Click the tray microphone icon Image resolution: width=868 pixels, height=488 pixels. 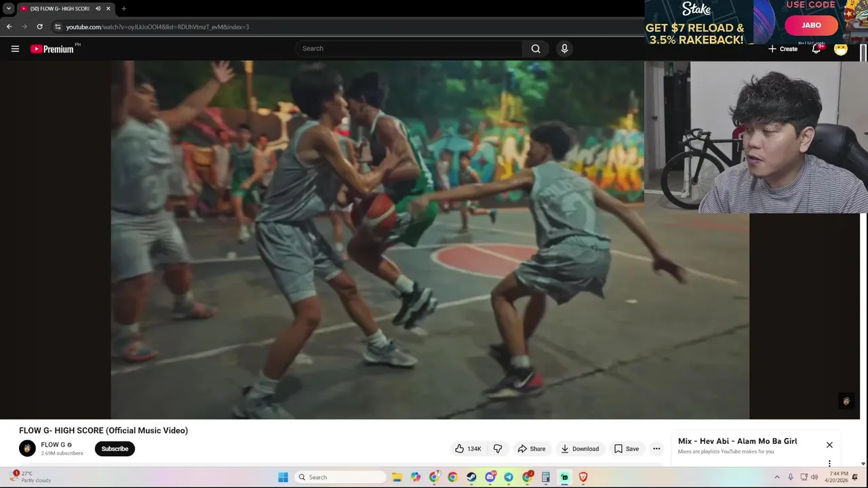[x=791, y=477]
